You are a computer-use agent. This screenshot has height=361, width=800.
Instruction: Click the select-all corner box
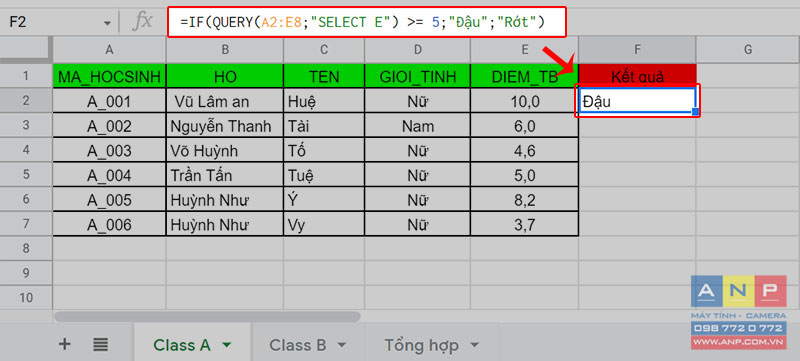pyautogui.click(x=26, y=49)
